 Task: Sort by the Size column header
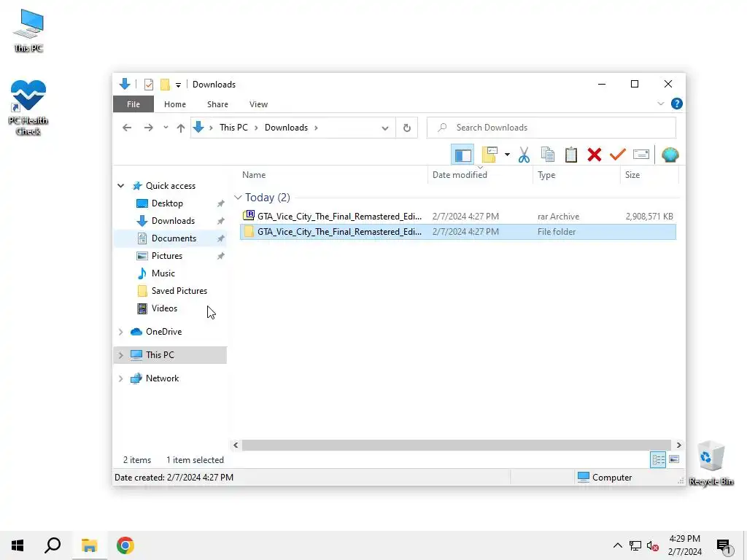click(x=649, y=175)
